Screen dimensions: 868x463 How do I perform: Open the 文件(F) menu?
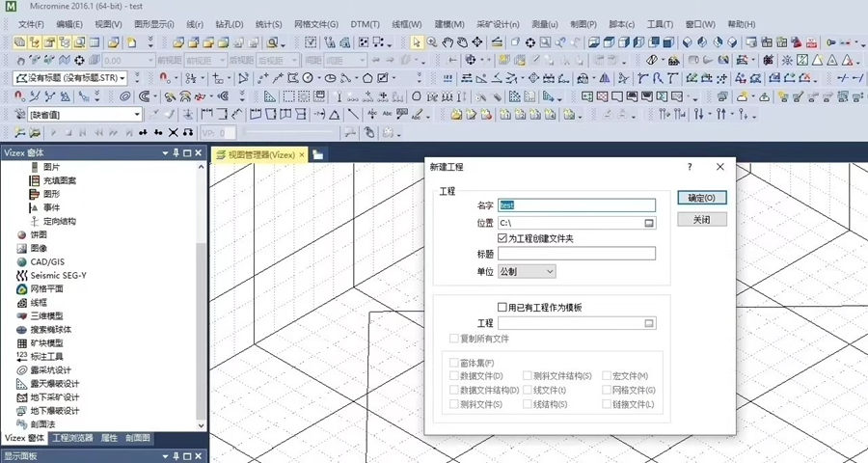(x=31, y=24)
